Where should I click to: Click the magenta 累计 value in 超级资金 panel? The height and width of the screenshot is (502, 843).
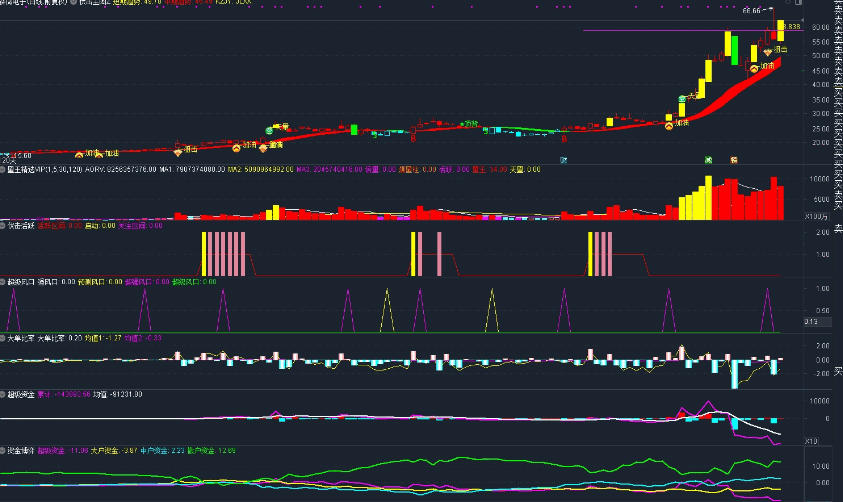[x=63, y=395]
